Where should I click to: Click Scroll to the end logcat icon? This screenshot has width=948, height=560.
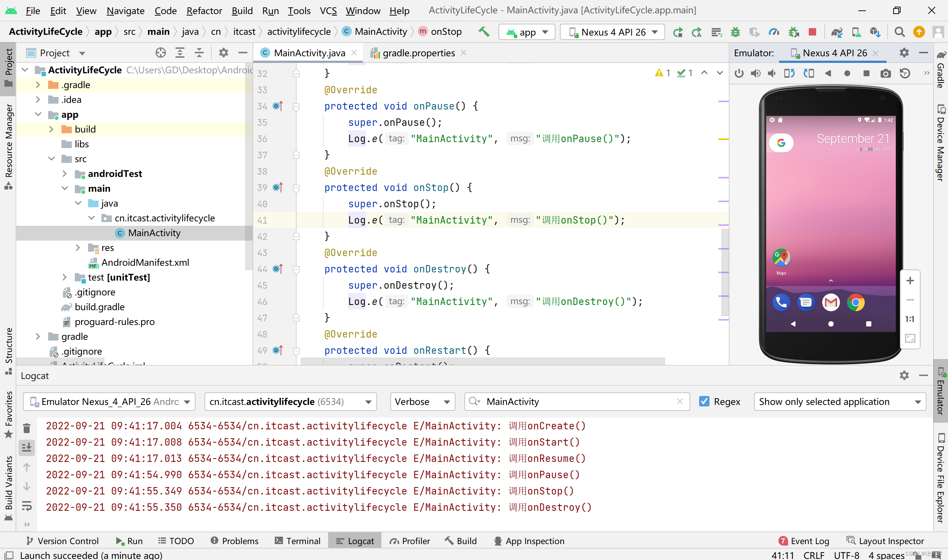pyautogui.click(x=26, y=447)
